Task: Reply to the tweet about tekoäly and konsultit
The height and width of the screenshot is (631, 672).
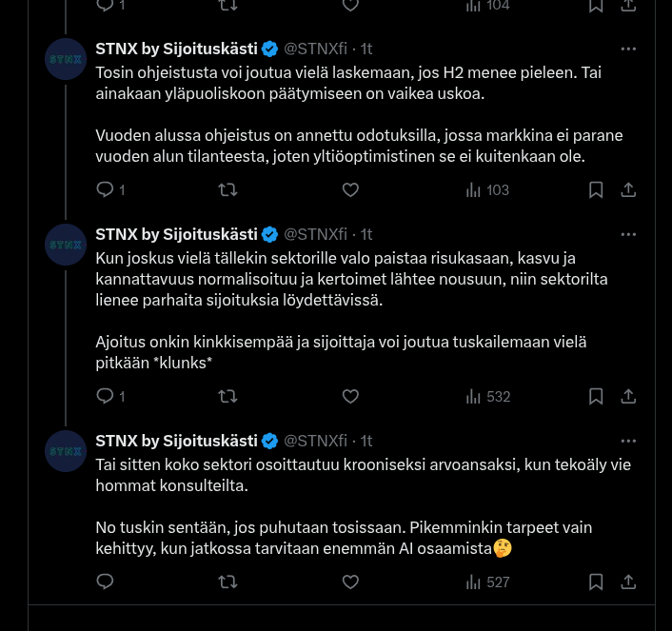Action: (106, 582)
